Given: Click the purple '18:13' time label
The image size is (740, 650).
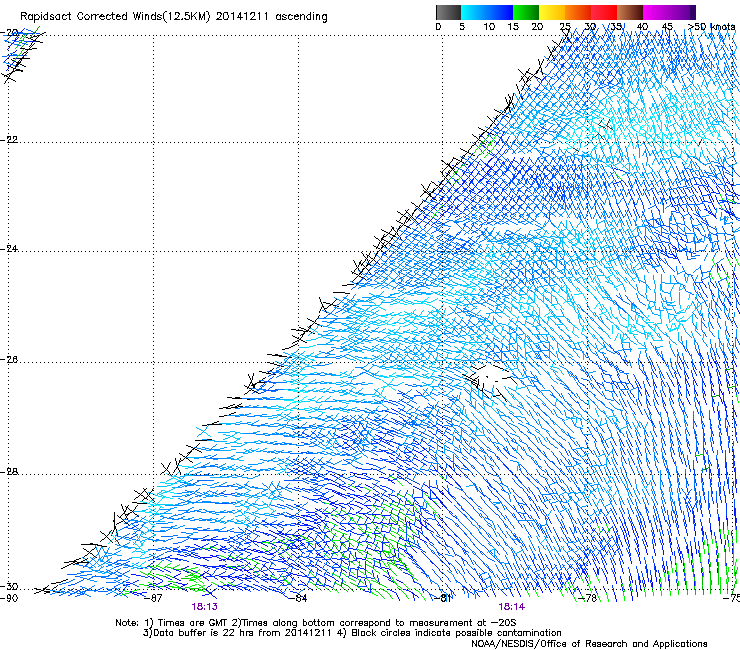Looking at the screenshot, I should pos(204,607).
